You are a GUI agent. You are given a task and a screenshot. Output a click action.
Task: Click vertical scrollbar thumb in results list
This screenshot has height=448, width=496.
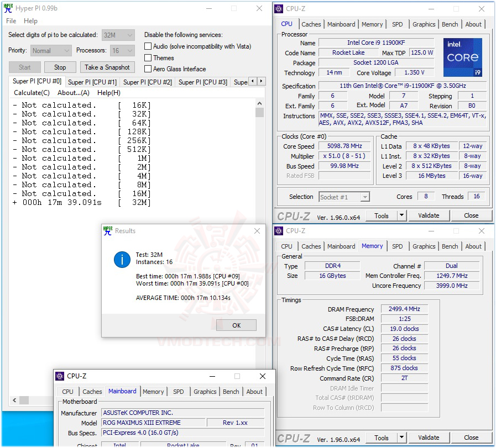pos(260,113)
